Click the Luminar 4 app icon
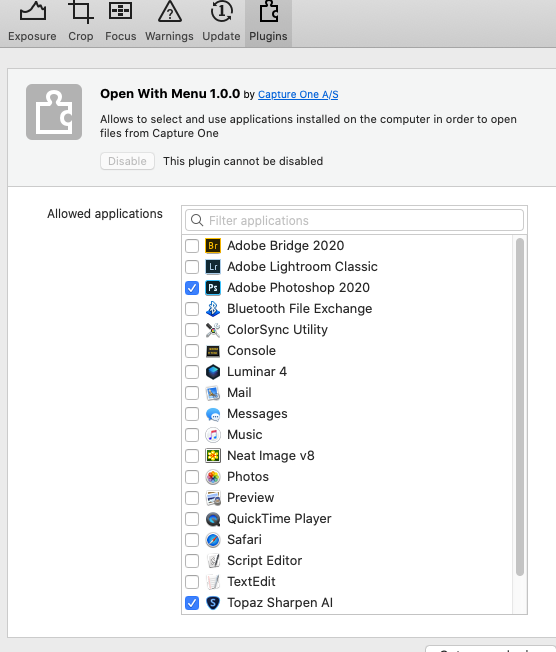Image resolution: width=556 pixels, height=652 pixels. pyautogui.click(x=213, y=372)
